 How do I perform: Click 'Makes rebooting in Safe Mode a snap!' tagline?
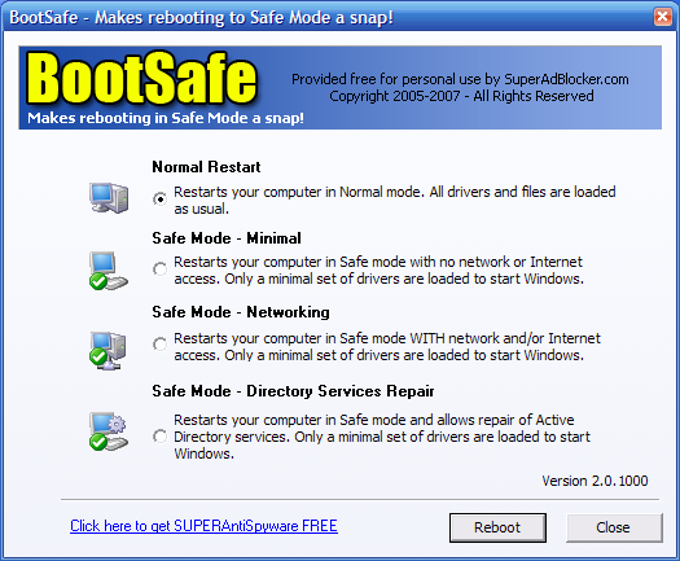tap(165, 118)
